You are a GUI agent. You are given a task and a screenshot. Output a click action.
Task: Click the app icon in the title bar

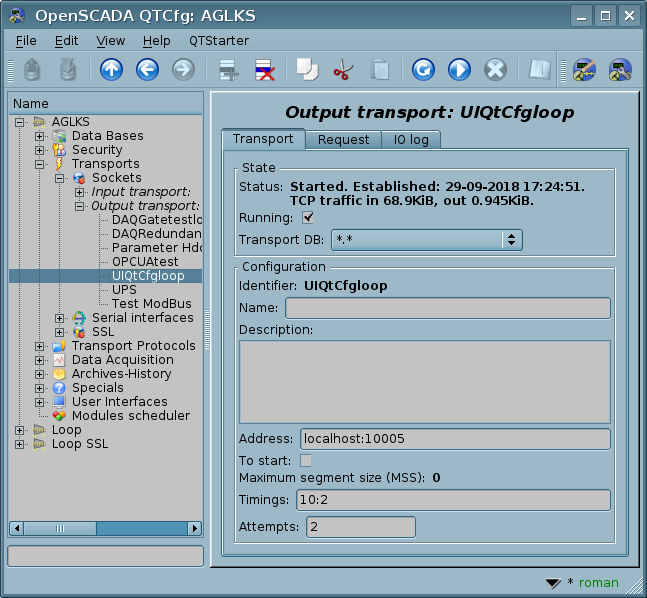click(17, 16)
